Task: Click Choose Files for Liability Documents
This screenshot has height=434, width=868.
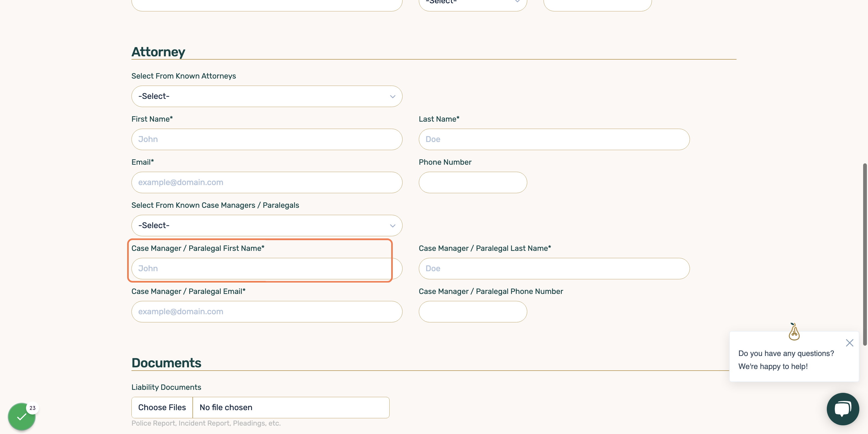Action: click(x=162, y=407)
